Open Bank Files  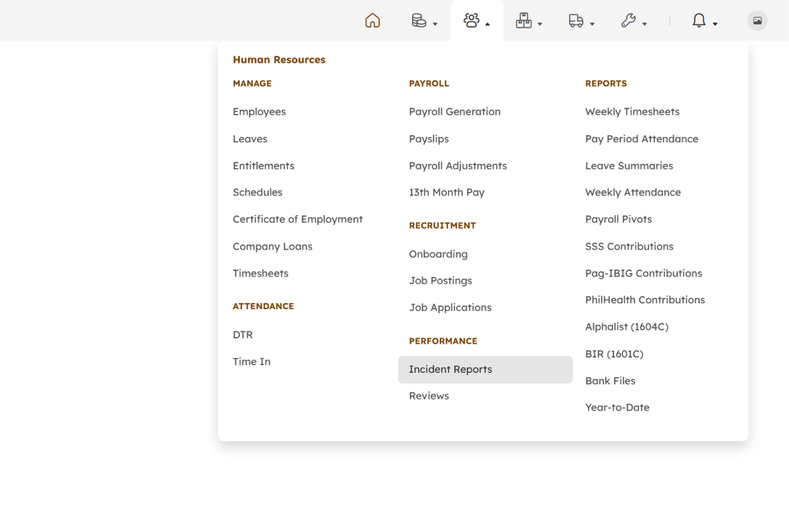[x=611, y=380]
